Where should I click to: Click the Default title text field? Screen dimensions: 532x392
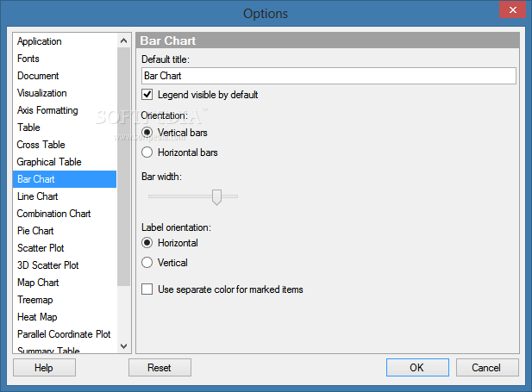(329, 76)
